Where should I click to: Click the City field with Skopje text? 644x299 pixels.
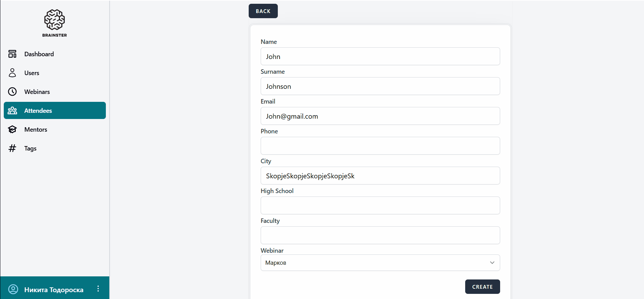[380, 176]
